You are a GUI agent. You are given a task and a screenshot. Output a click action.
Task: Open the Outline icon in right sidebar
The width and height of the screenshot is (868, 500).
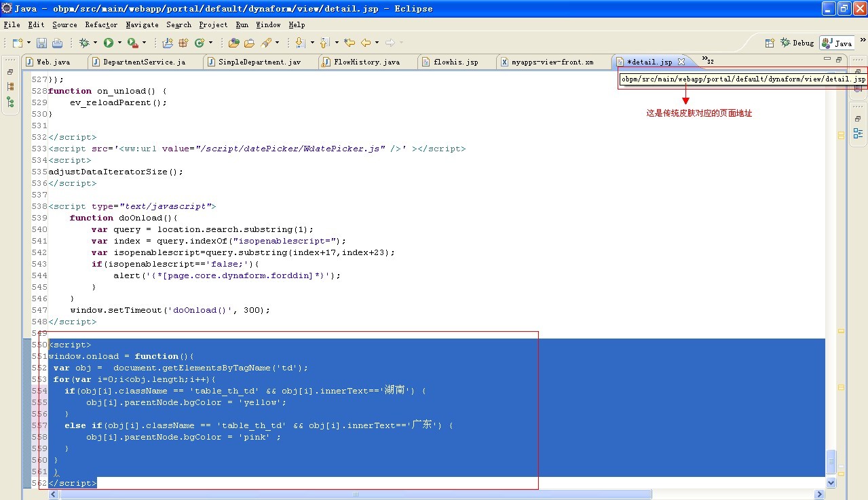pos(858,133)
